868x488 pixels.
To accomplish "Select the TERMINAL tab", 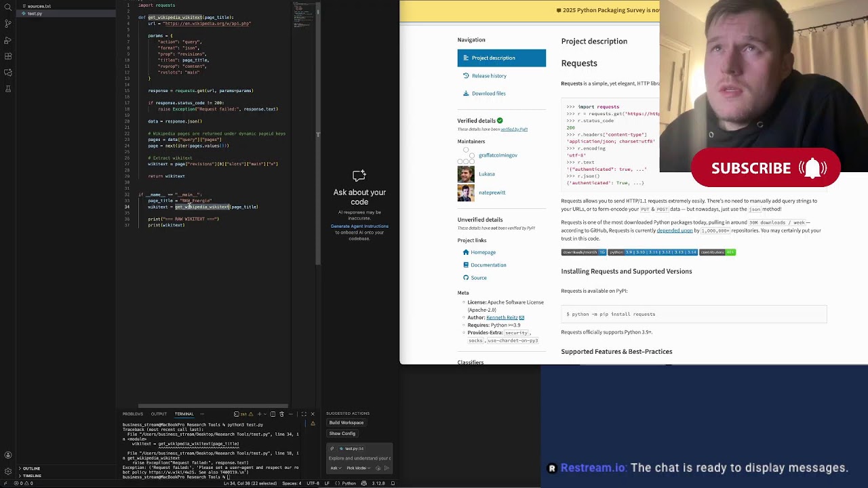I will tap(184, 414).
